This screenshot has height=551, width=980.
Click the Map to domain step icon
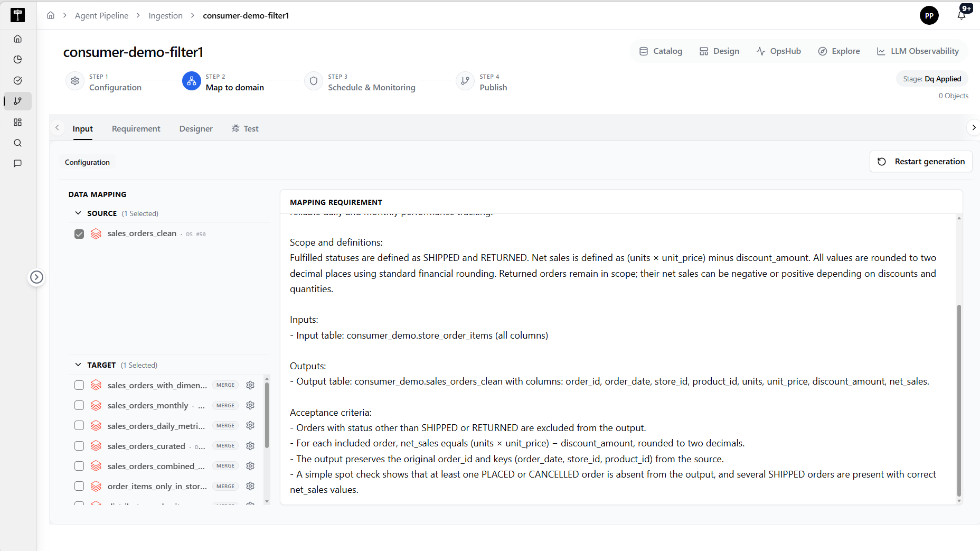191,81
